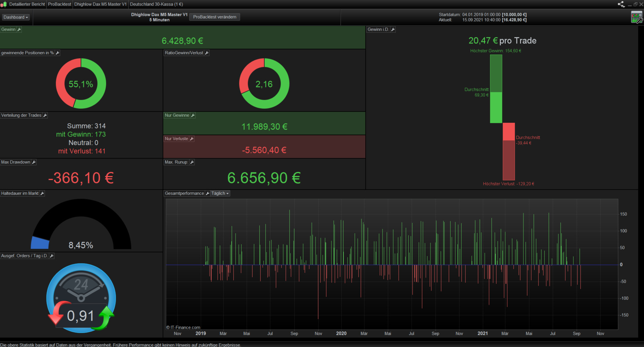Click the 55,1% winning positions donut chart
This screenshot has width=644, height=347.
[81, 84]
